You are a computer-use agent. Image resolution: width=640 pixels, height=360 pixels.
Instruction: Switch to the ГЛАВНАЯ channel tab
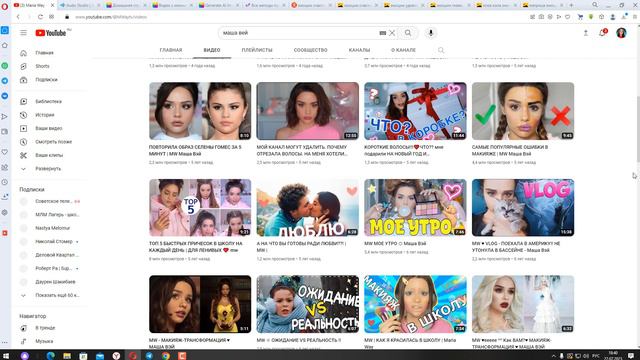(171, 50)
